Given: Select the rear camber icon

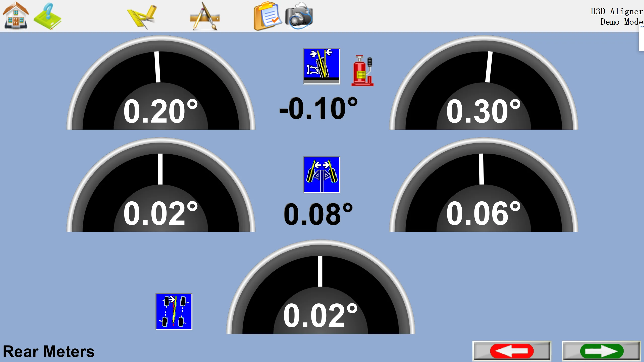Looking at the screenshot, I should click(x=322, y=66).
